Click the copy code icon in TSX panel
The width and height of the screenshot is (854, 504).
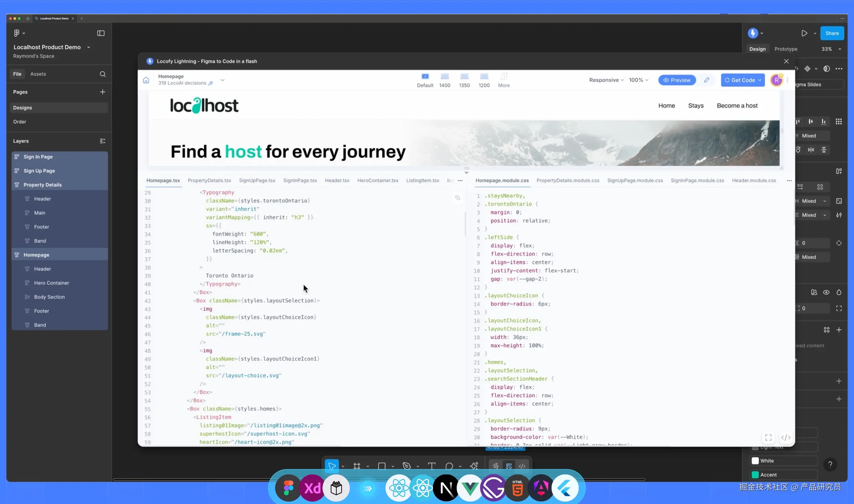[x=458, y=198]
